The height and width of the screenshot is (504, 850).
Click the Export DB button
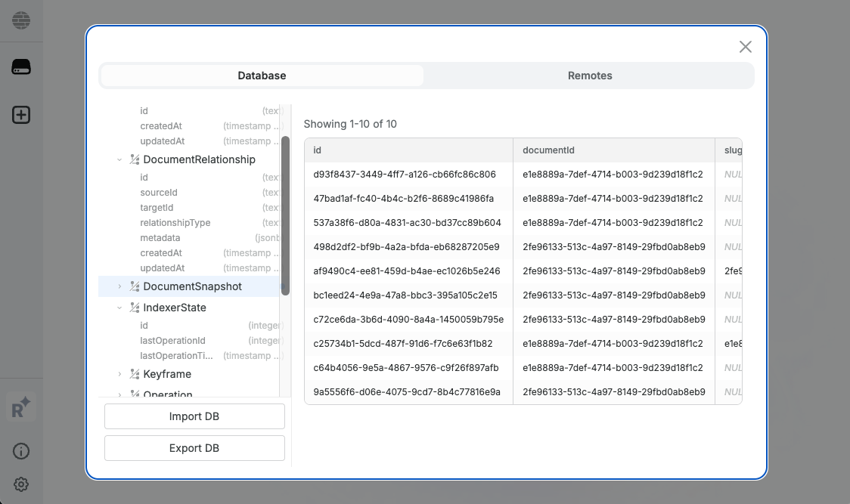point(194,448)
